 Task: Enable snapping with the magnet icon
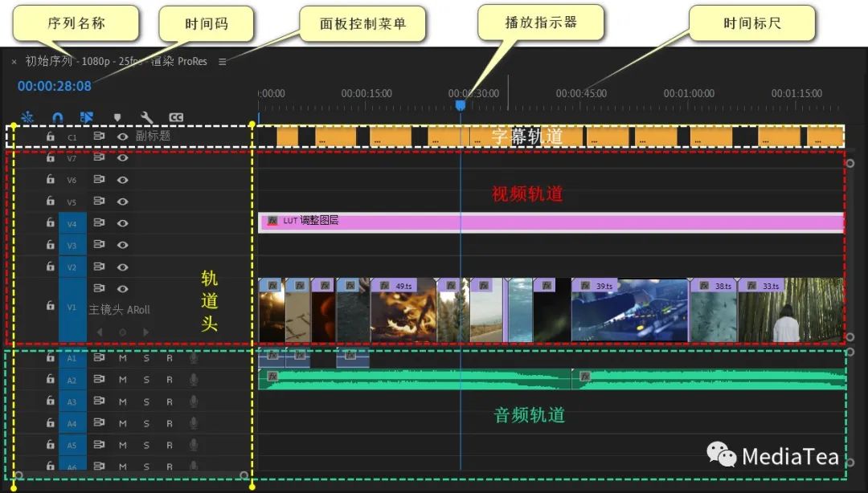tap(57, 117)
